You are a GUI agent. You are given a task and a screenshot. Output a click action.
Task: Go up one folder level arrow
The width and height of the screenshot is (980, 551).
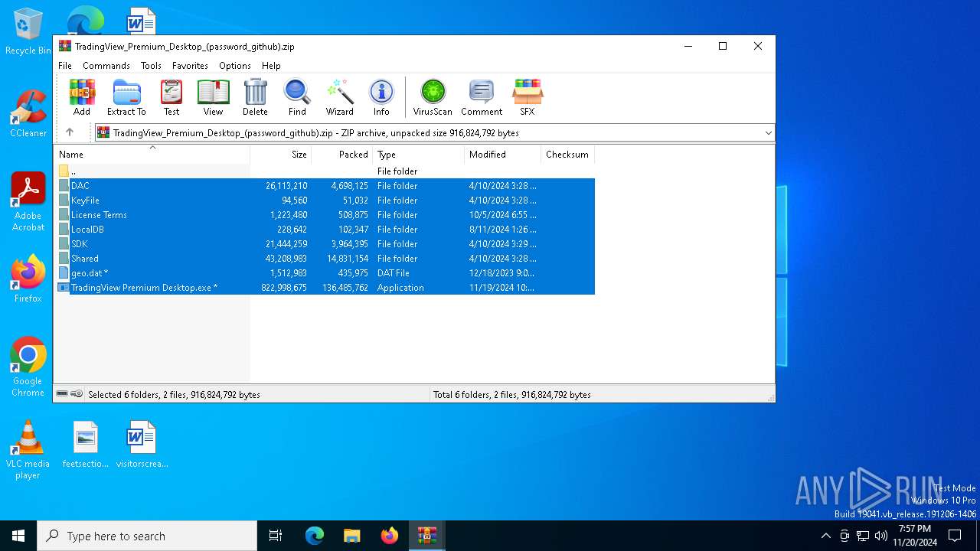[x=70, y=132]
